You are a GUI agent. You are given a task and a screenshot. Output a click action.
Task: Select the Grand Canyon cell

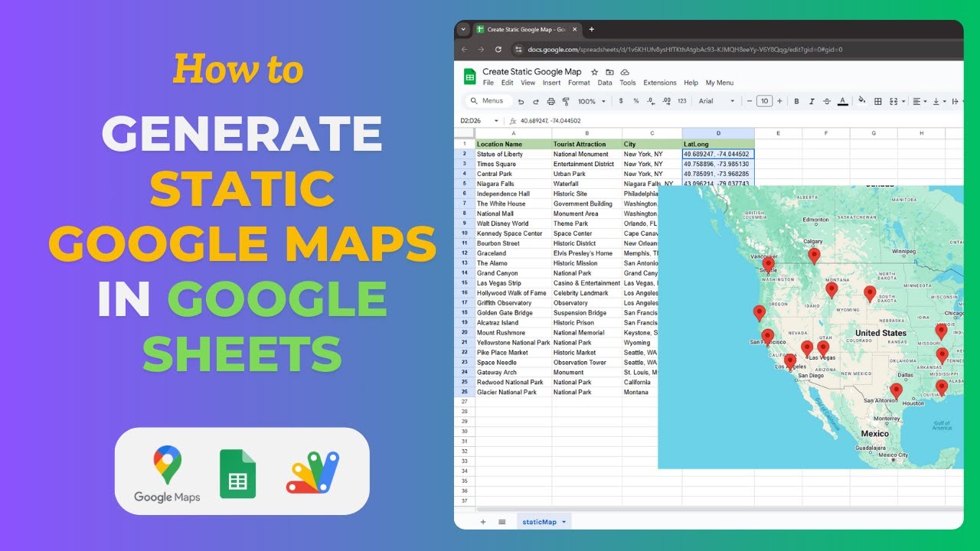click(x=513, y=273)
